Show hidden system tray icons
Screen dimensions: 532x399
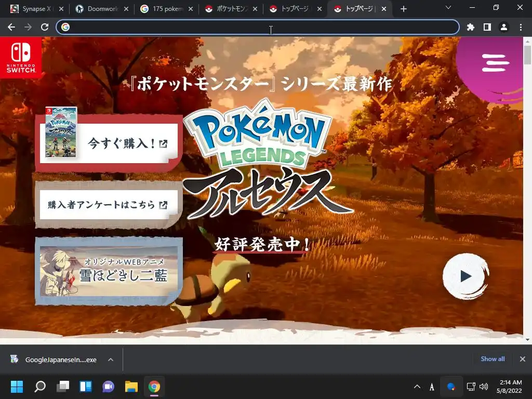417,387
